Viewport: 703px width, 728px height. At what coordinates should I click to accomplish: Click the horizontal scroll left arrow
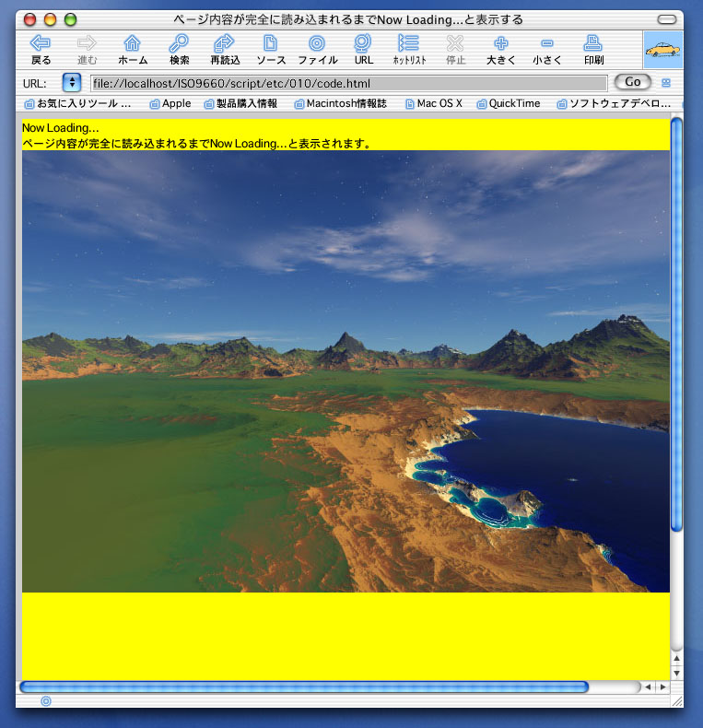[648, 687]
